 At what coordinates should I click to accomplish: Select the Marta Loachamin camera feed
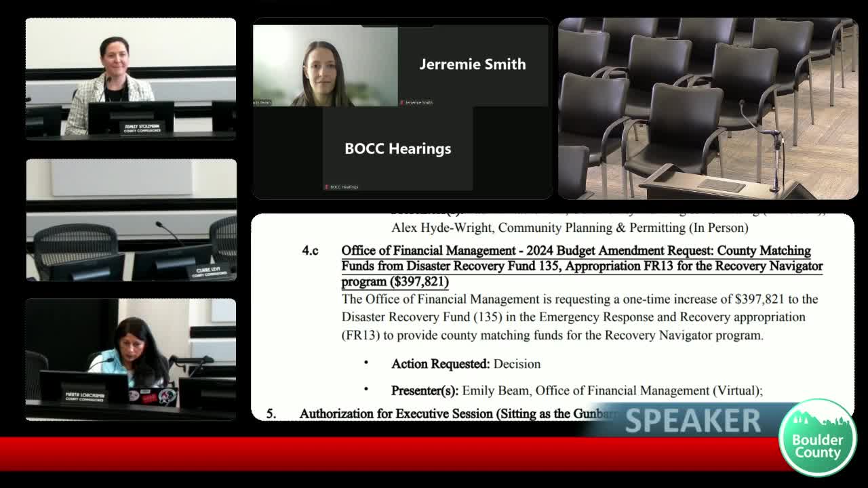131,359
